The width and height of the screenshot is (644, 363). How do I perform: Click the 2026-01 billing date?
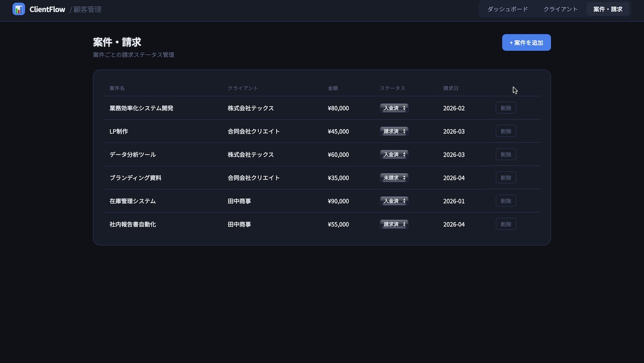[454, 201]
